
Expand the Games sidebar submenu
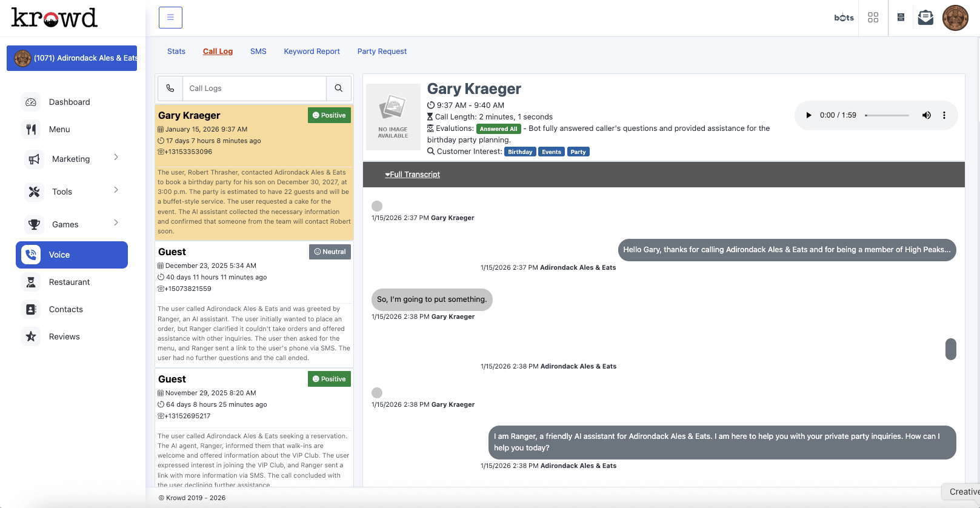click(116, 223)
